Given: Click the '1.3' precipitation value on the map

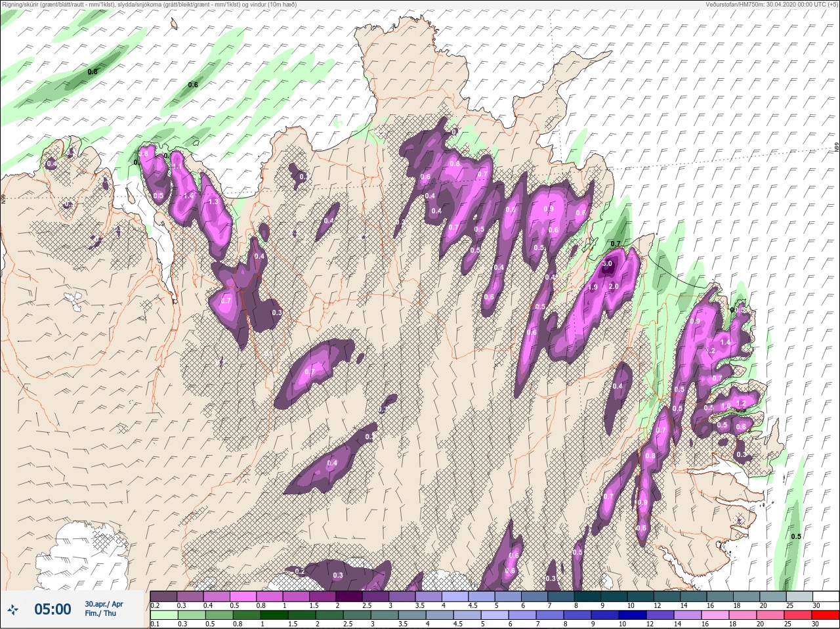Looking at the screenshot, I should pyautogui.click(x=213, y=202).
